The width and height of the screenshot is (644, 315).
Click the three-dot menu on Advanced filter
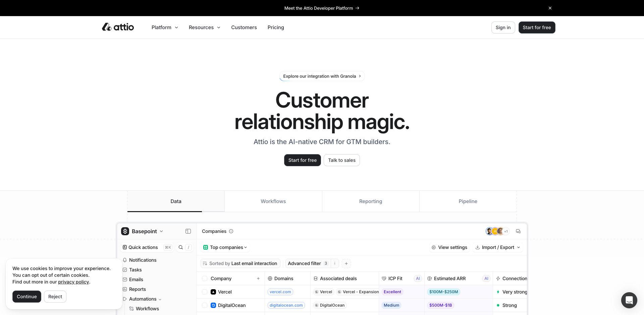click(335, 263)
